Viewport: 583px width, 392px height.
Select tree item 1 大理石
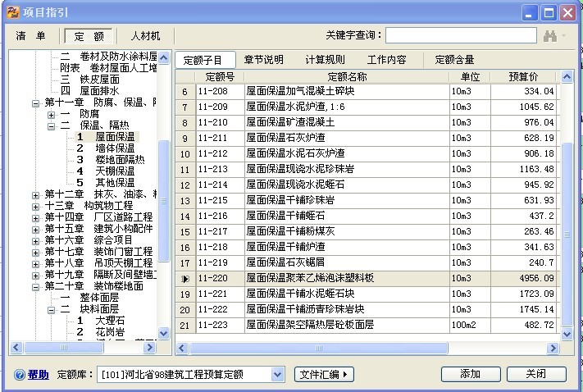[101, 321]
